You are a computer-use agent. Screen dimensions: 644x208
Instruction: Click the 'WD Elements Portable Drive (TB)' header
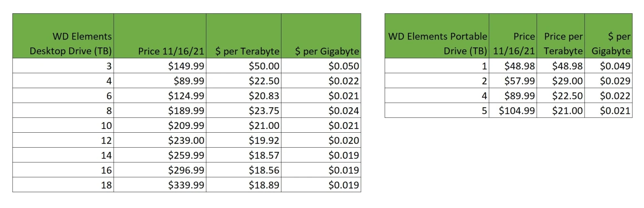pos(438,44)
